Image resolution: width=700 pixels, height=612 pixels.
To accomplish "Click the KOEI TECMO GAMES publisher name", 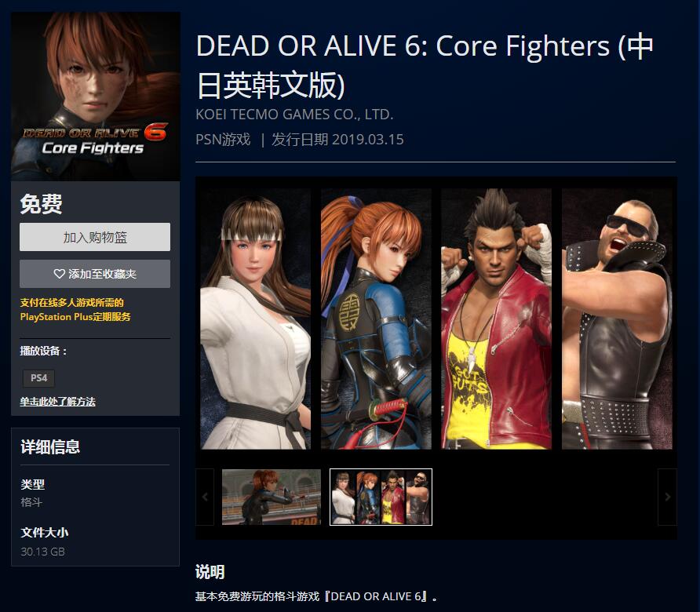I will [x=294, y=115].
